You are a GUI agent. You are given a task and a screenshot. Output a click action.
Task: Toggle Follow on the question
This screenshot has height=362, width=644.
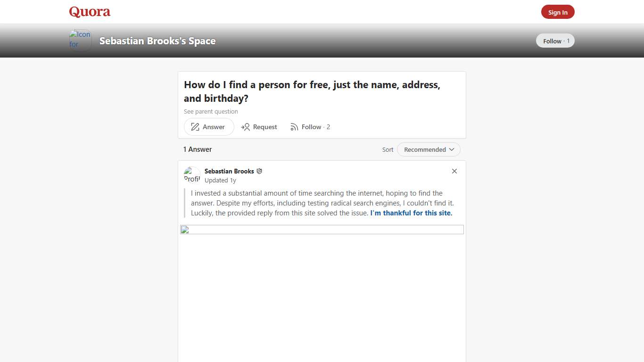click(x=311, y=127)
